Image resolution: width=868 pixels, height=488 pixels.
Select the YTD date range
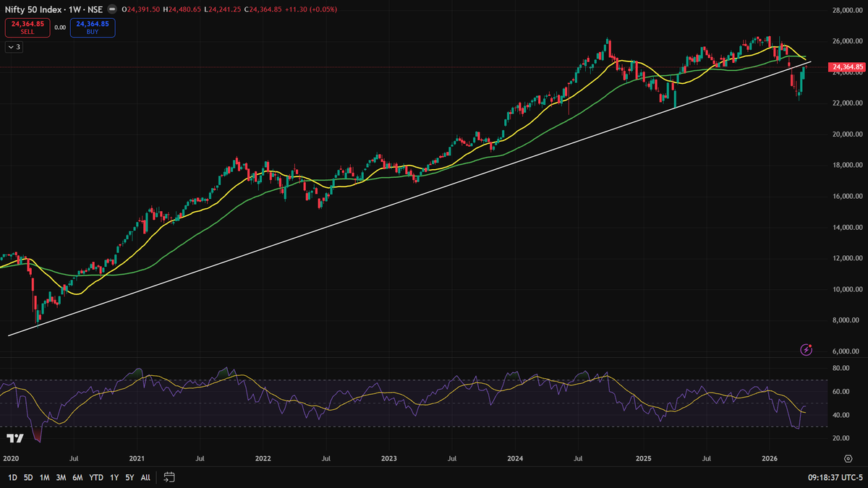click(x=96, y=477)
